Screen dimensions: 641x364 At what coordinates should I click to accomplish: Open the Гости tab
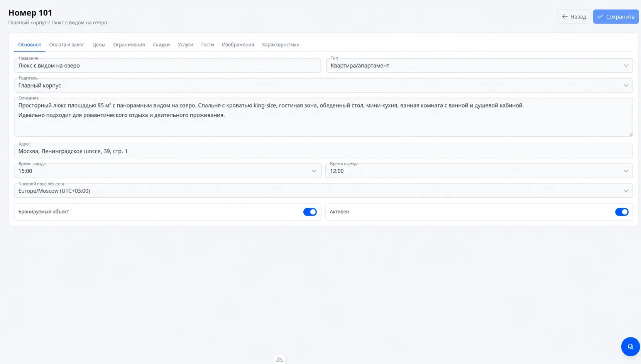point(208,45)
